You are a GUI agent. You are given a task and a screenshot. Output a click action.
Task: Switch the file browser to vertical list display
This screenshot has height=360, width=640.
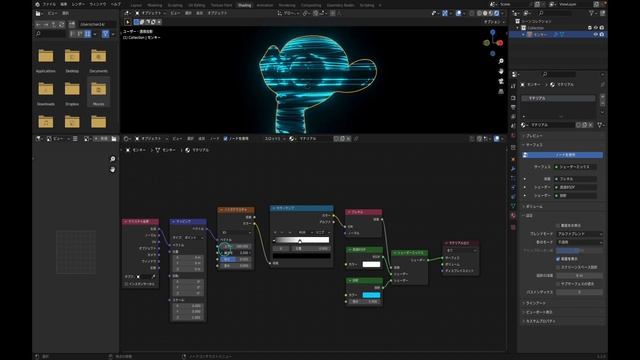coord(72,34)
